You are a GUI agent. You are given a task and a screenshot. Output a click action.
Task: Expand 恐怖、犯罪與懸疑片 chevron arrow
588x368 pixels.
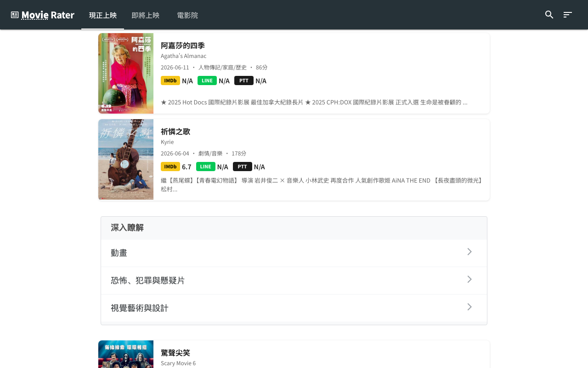pyautogui.click(x=469, y=279)
